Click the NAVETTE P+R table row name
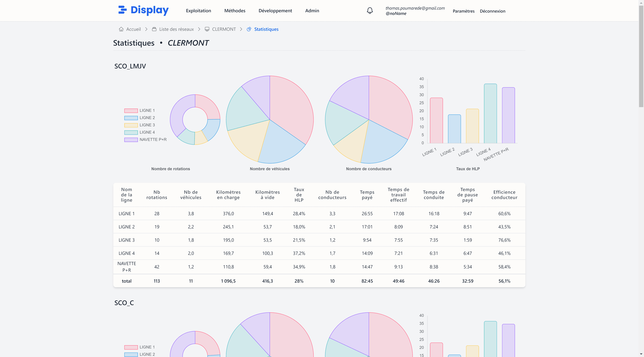Screen dimensions: 644x357 pyautogui.click(x=126, y=267)
